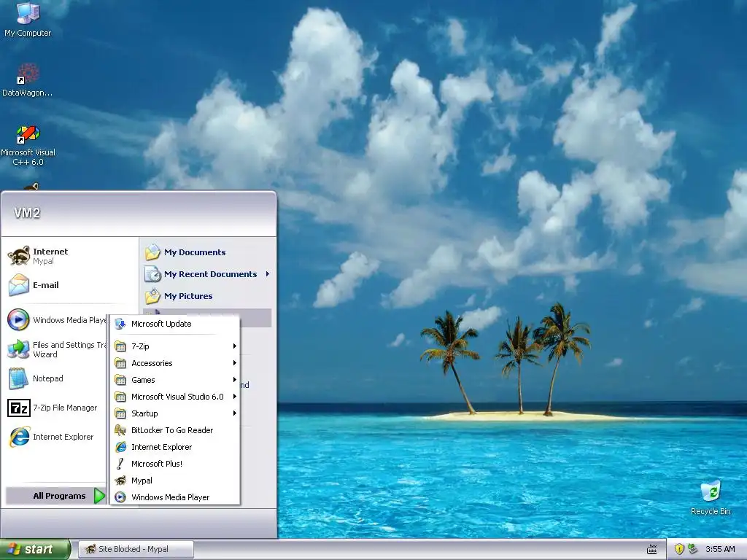Launch Mypal from the All Programs submenu
This screenshot has height=560, width=747.
coord(175,481)
